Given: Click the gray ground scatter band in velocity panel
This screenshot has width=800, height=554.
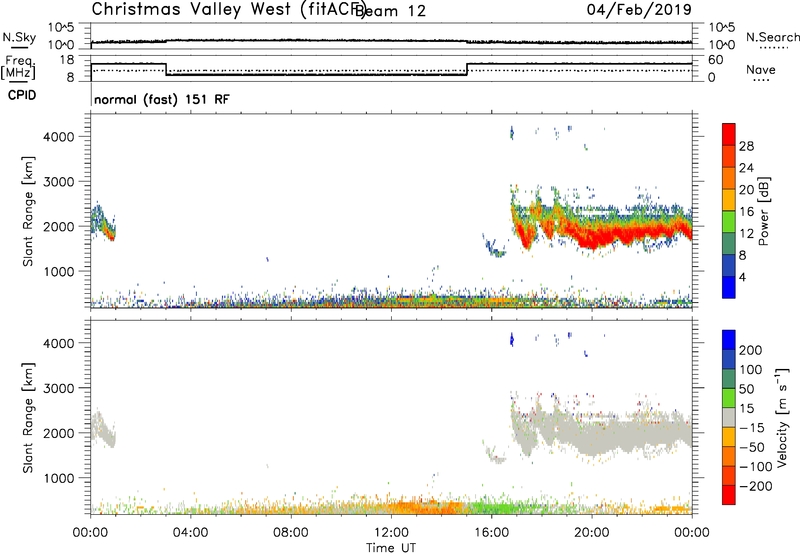Looking at the screenshot, I should pos(602,434).
